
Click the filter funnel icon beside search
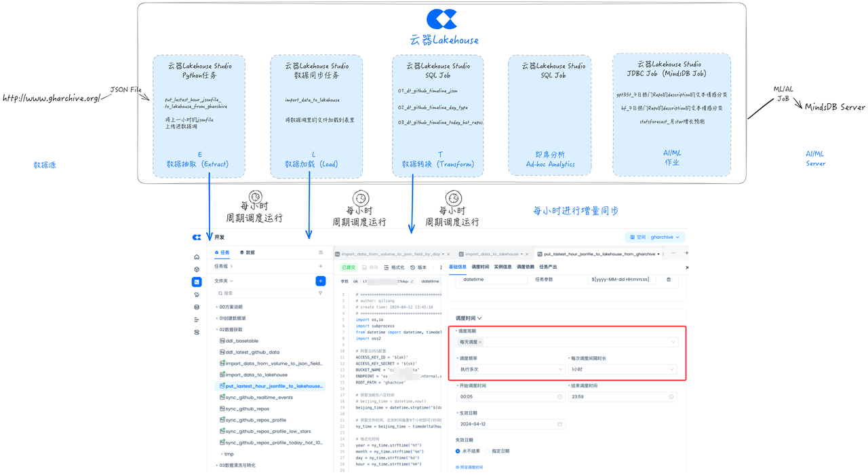pos(320,293)
